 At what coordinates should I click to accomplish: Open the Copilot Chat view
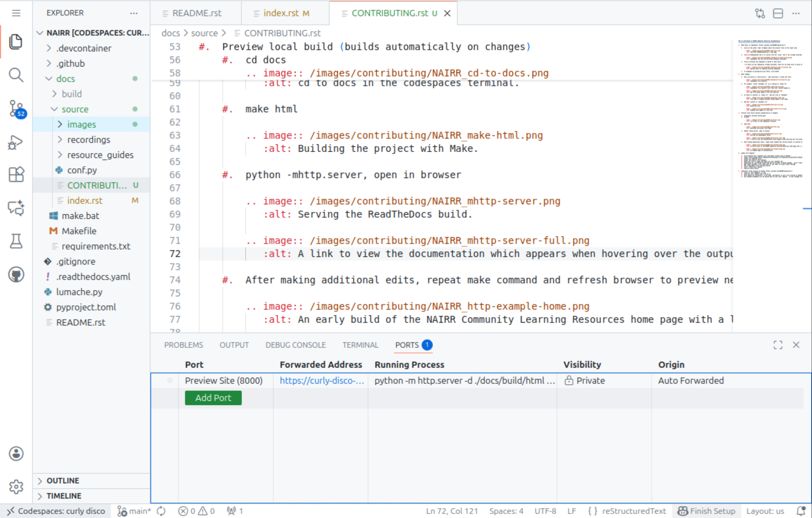16,208
